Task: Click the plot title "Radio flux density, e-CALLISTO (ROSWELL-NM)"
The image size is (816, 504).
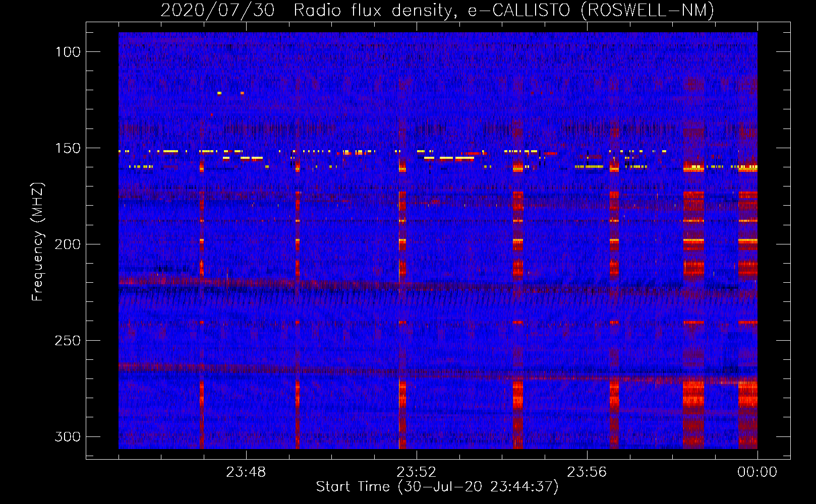Action: coord(504,10)
